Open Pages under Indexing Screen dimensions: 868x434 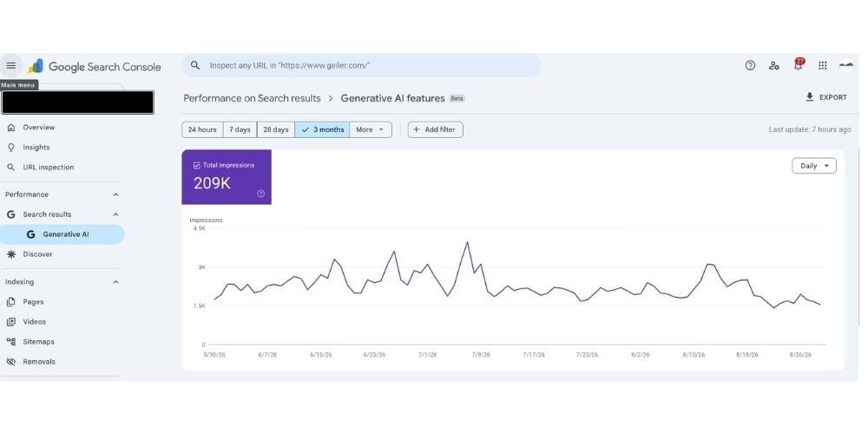coord(33,302)
